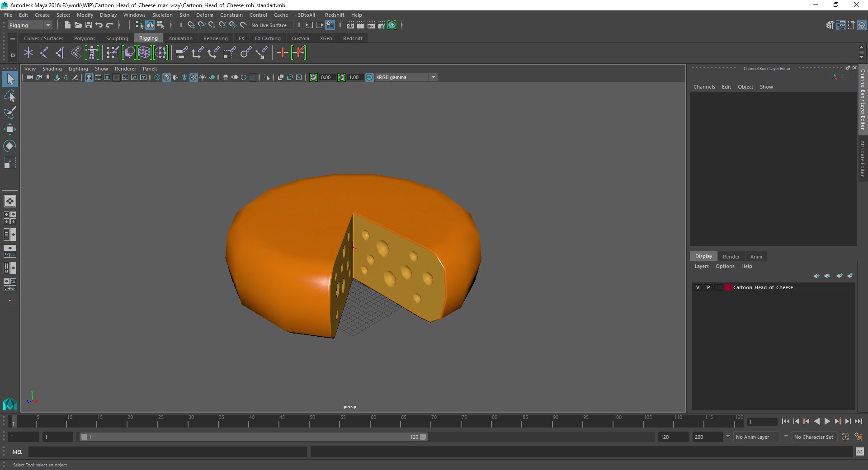The width and height of the screenshot is (868, 470).
Task: Open the Deform menu in the menu bar
Action: (x=204, y=15)
